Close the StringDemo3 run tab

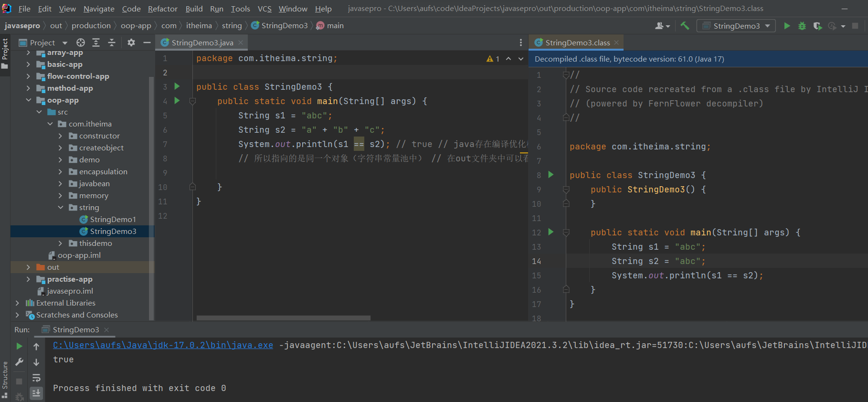pos(106,329)
